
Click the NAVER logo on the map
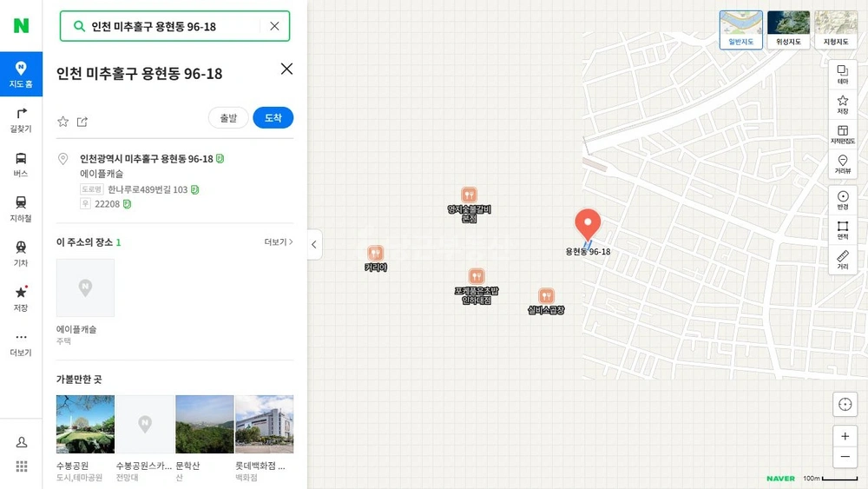[780, 479]
